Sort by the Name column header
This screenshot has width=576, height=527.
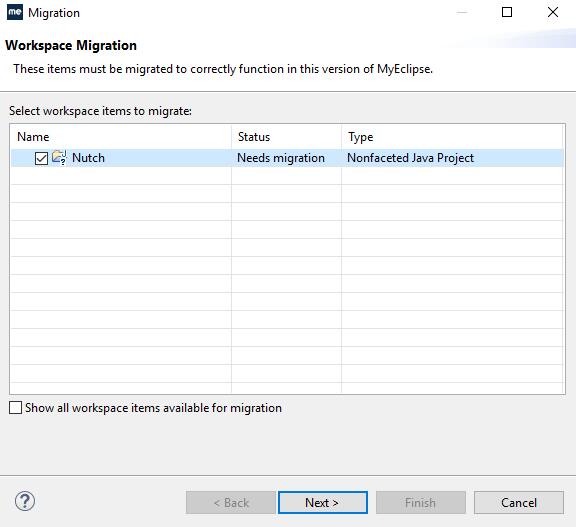(121, 137)
